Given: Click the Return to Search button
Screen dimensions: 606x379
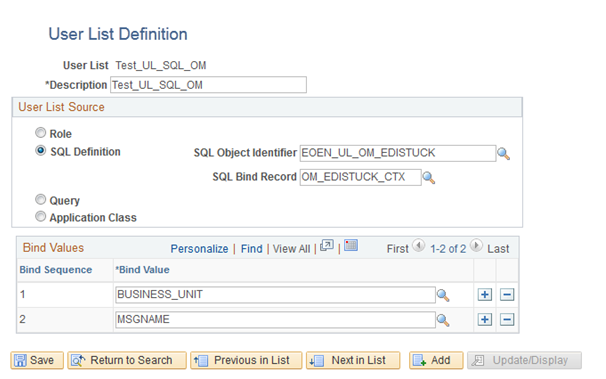Looking at the screenshot, I should 127,360.
